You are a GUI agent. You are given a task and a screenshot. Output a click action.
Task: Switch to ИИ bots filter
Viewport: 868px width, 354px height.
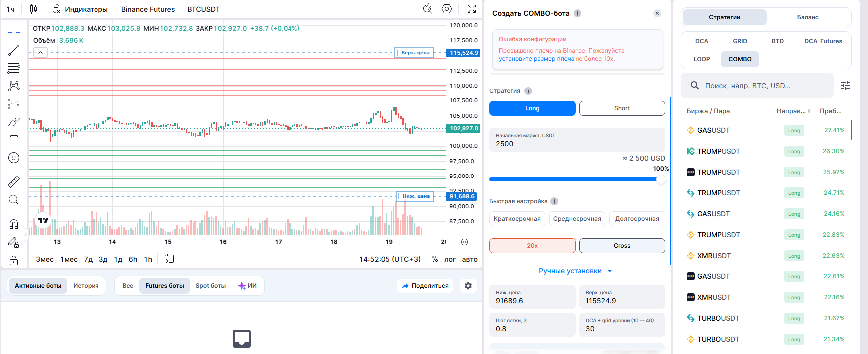(x=247, y=286)
